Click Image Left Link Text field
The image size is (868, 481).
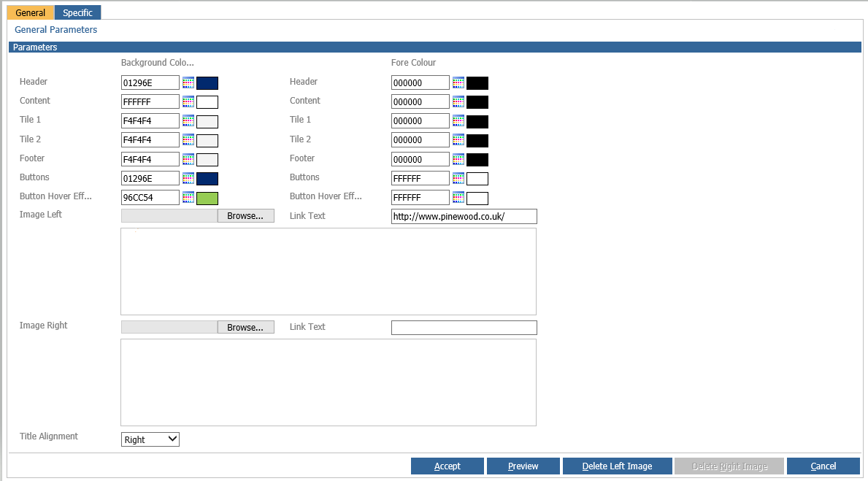click(464, 217)
